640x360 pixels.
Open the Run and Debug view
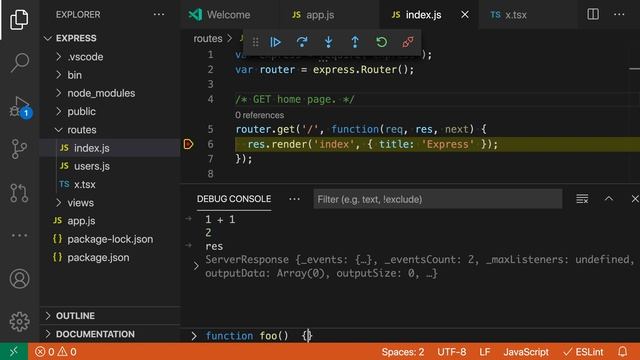point(19,107)
